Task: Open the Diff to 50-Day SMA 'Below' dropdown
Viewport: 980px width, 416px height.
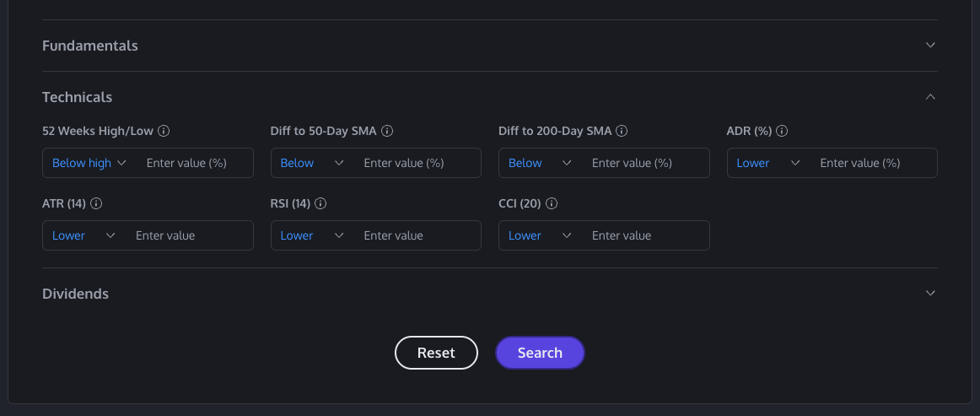Action: [x=312, y=163]
